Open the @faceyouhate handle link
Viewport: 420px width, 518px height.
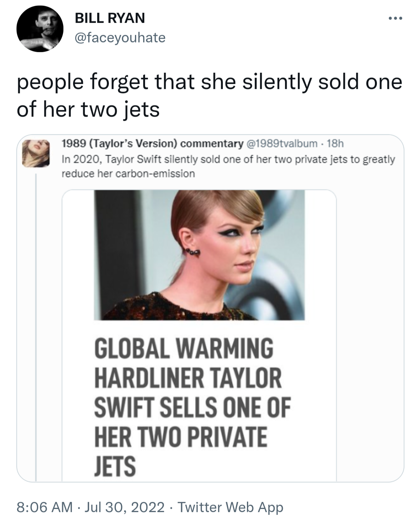click(120, 38)
